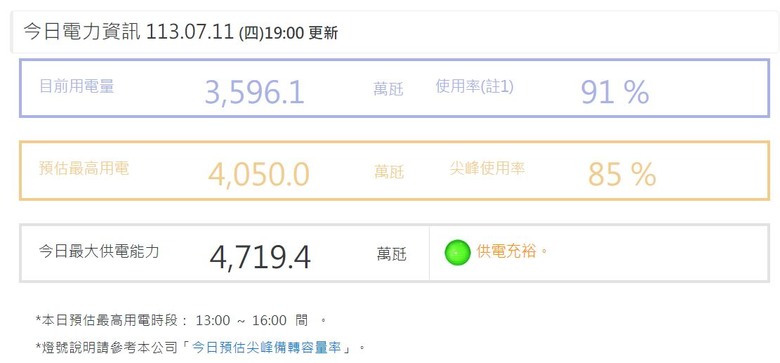Click the 19:00 更新 update timestamp

pyautogui.click(x=301, y=33)
